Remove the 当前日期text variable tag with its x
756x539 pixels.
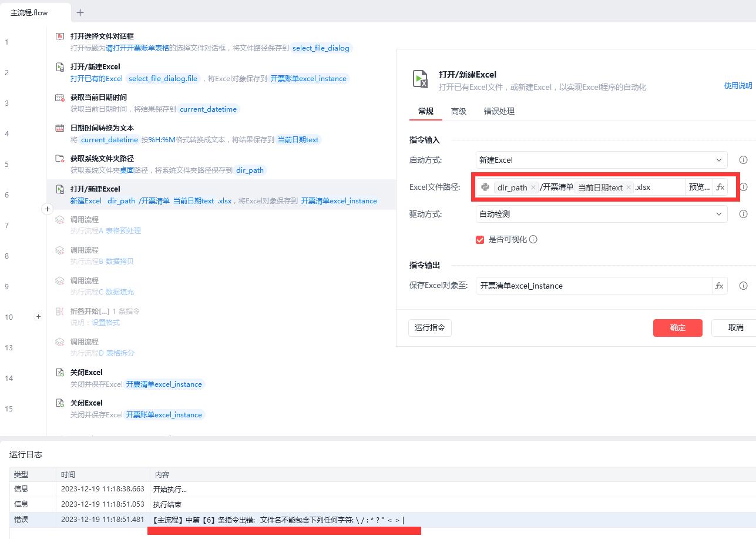pos(629,188)
